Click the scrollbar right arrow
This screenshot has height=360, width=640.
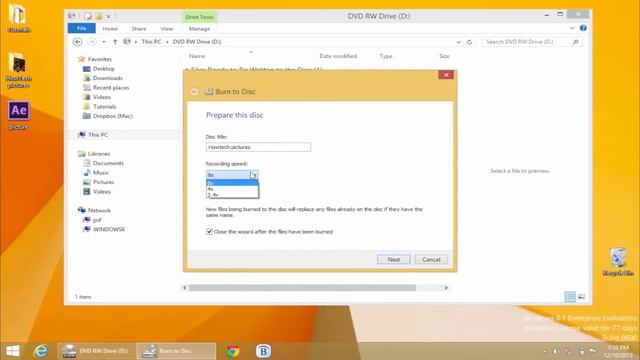point(446,288)
